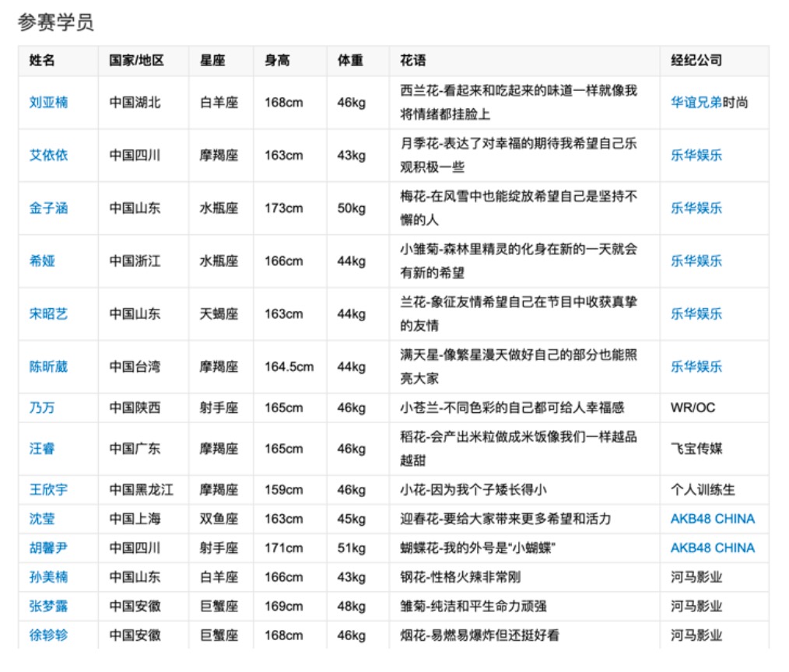Open 乐华娱乐 link in 金子涵 row
This screenshot has width=789, height=672.
coord(696,208)
